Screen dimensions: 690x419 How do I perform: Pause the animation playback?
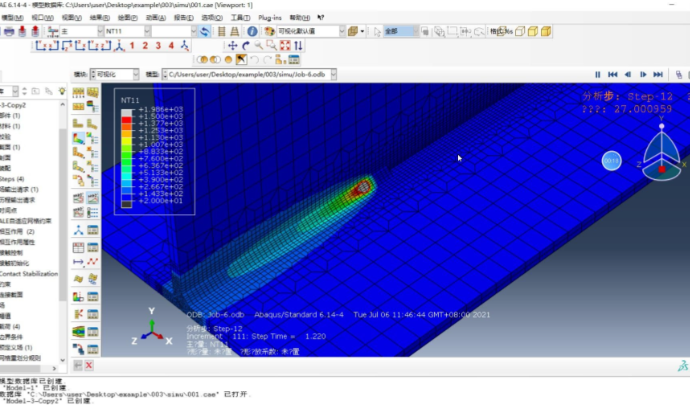[598, 74]
